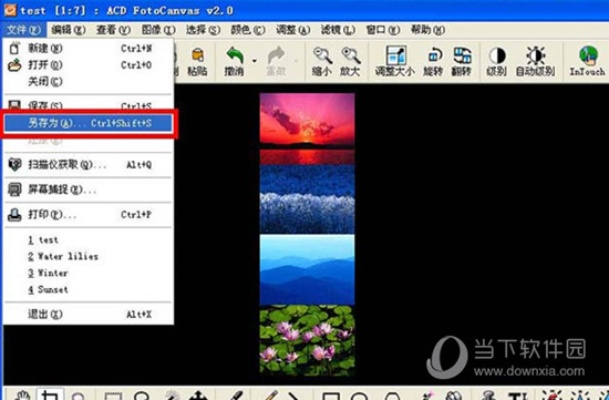609x400 pixels.
Task: Click the water lilies picture on canvas
Action: pyautogui.click(x=307, y=341)
